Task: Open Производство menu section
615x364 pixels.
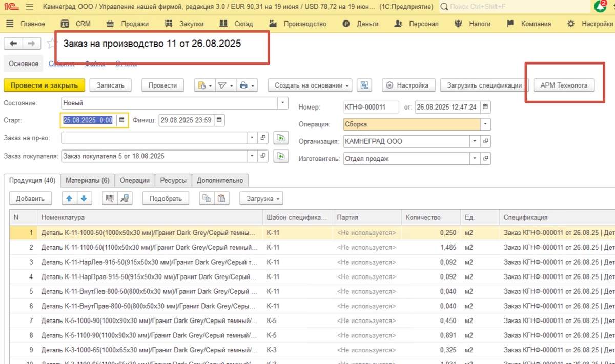Action: (299, 24)
